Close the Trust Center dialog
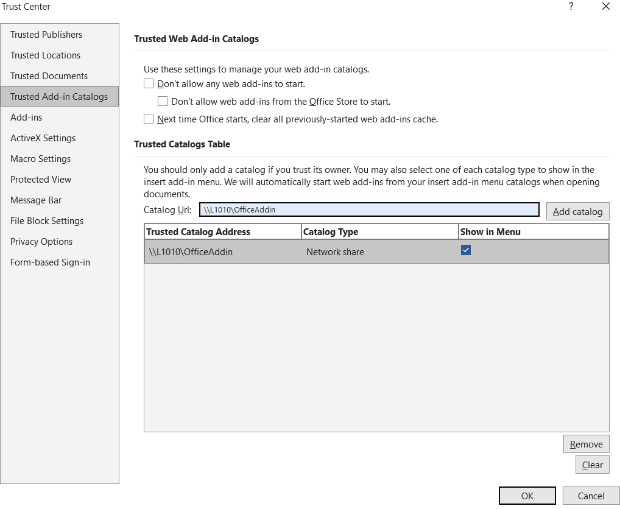This screenshot has width=620, height=509. tap(606, 6)
